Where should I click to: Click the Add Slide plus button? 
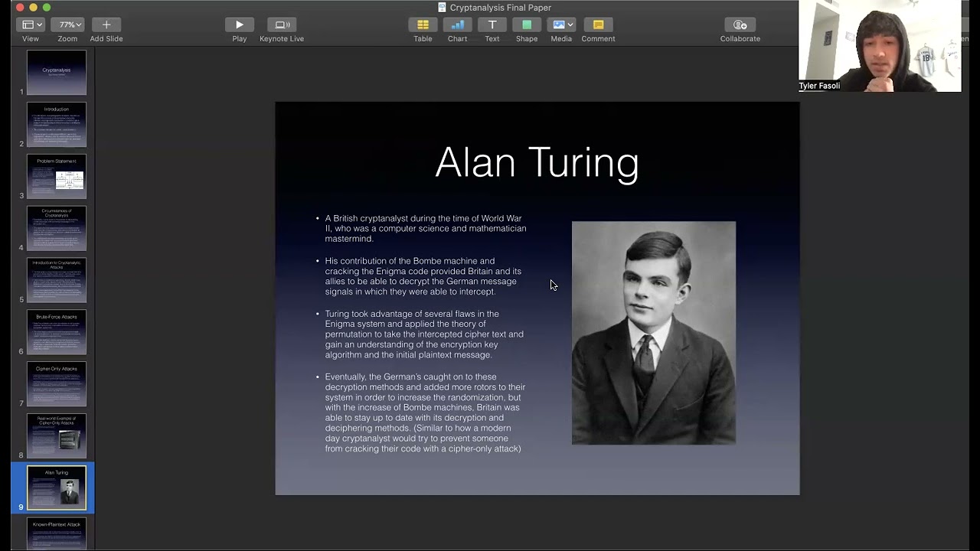tap(106, 25)
